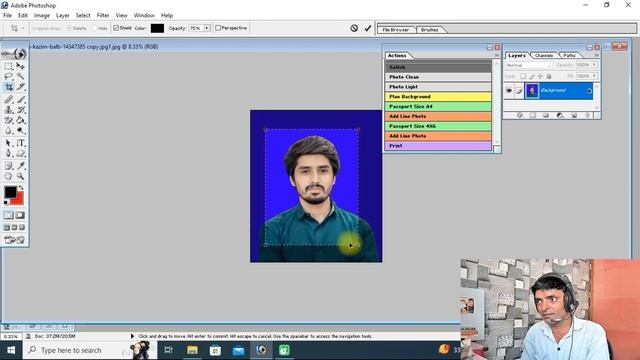Click the crop shield Color swatch

[x=157, y=28]
